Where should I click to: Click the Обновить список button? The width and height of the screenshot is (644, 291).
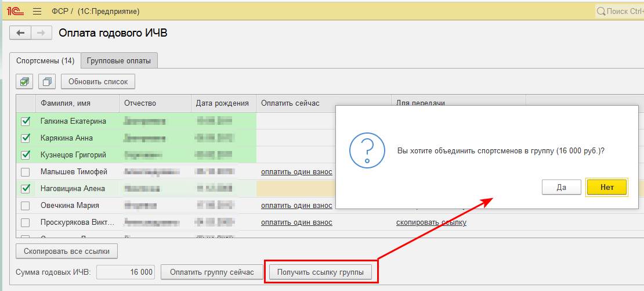[x=98, y=81]
